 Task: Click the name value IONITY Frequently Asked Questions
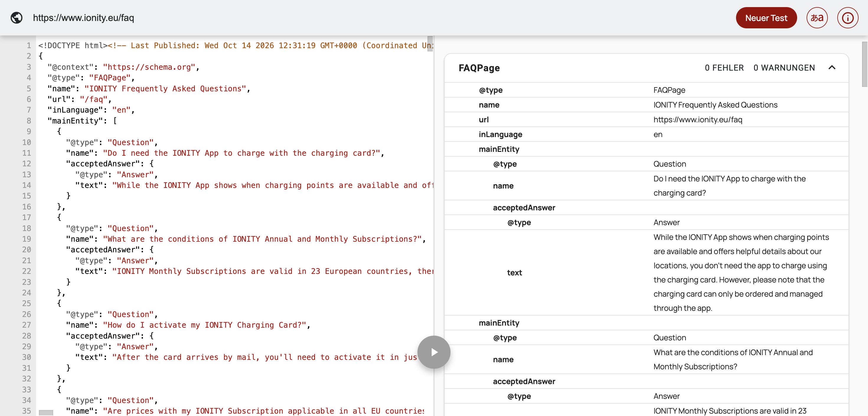pos(715,105)
